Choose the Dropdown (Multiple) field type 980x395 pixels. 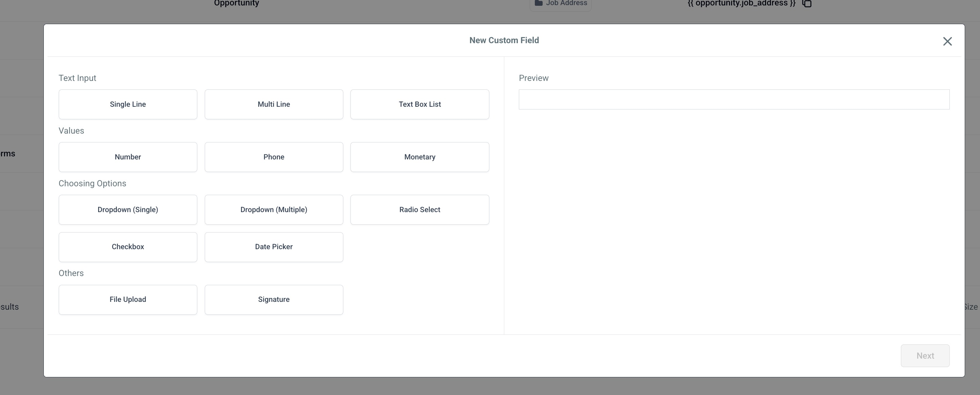[x=274, y=209]
